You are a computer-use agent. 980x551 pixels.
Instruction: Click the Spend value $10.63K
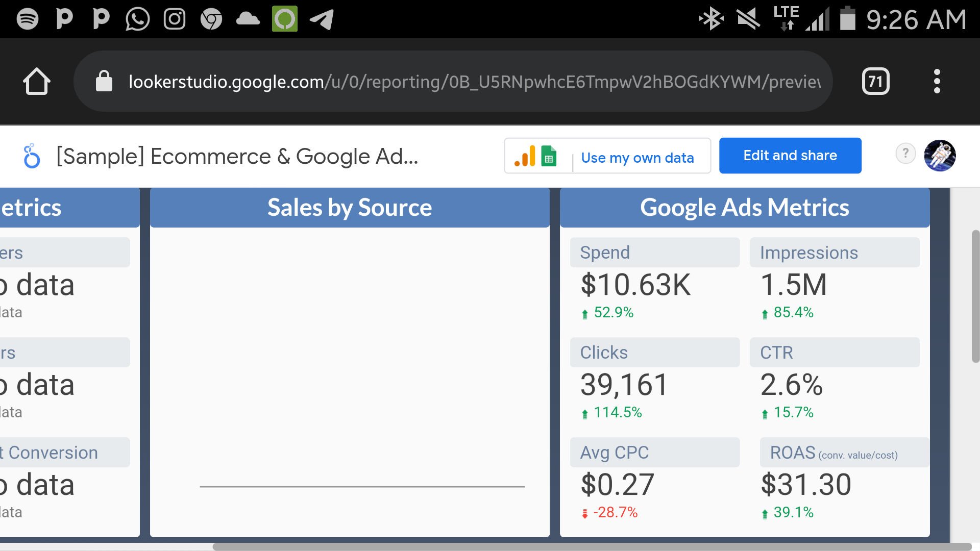(x=635, y=284)
